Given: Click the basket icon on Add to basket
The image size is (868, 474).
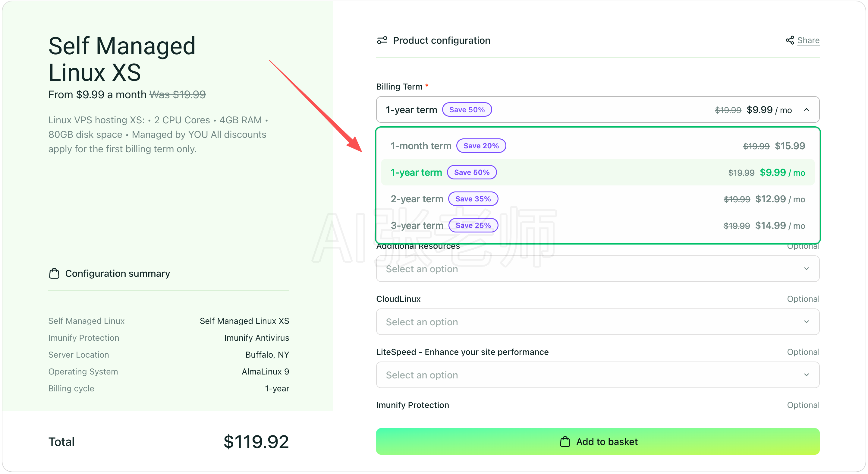Looking at the screenshot, I should click(565, 442).
